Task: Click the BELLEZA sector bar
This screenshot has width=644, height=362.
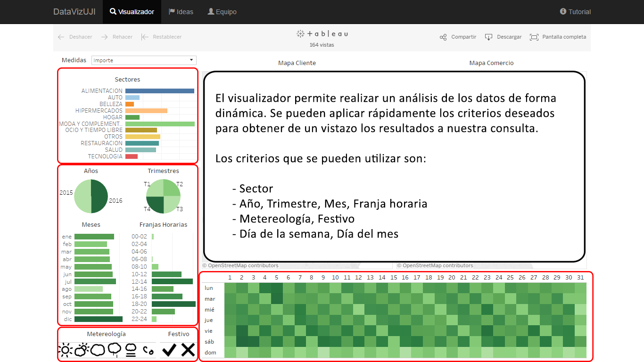Action: point(130,104)
